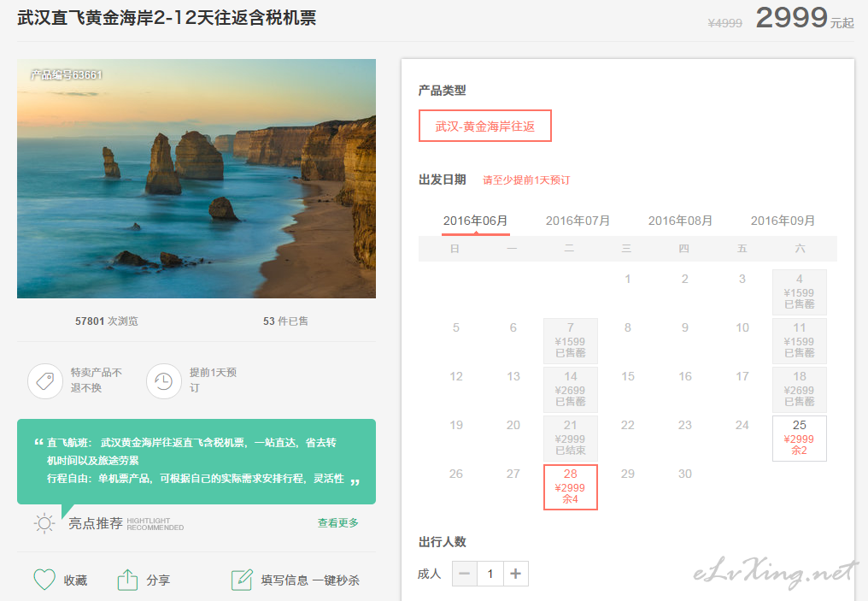Click the 2999 元起 price text
The width and height of the screenshot is (868, 601).
point(805,18)
